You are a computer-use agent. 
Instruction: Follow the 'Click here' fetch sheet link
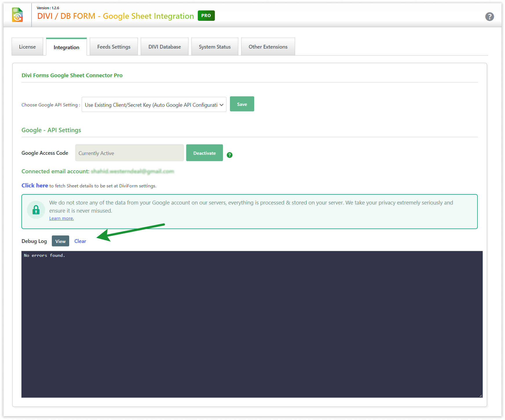coord(35,185)
